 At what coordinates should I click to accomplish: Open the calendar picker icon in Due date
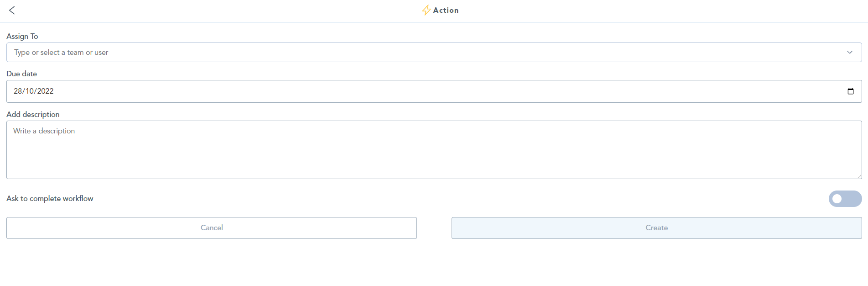(850, 91)
